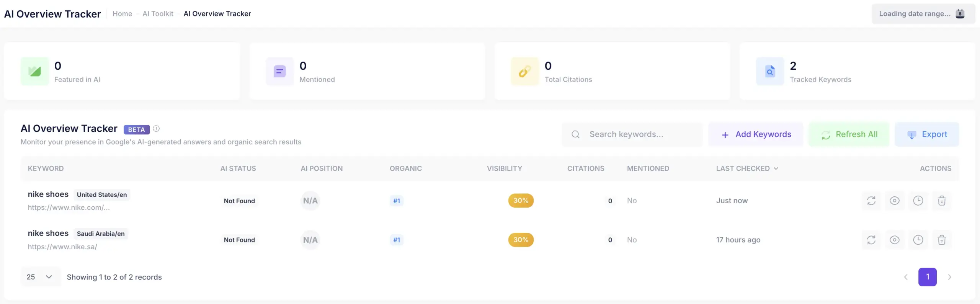Open the https://www.nike.com/... URL link
Image resolution: width=980 pixels, height=304 pixels.
point(69,208)
